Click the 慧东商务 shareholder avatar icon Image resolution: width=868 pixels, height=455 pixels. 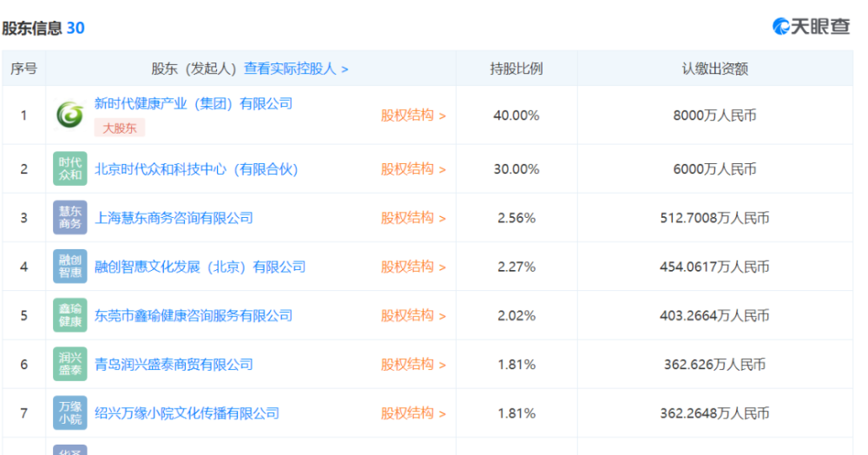tap(69, 218)
